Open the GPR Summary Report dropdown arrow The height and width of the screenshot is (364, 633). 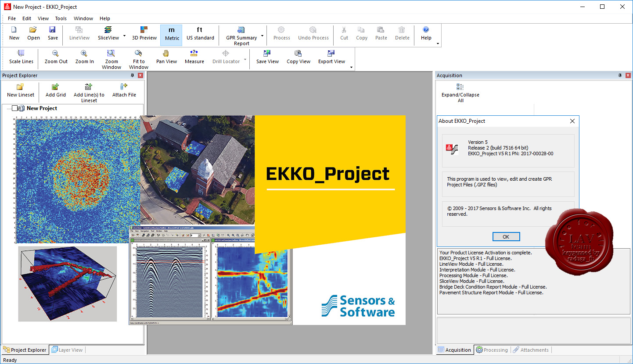click(262, 36)
